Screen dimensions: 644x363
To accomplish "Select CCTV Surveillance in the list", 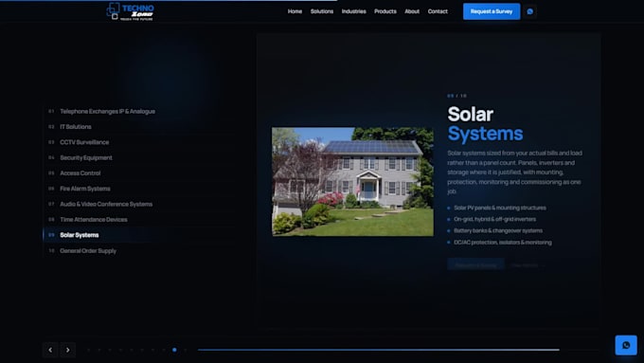I will point(139,142).
